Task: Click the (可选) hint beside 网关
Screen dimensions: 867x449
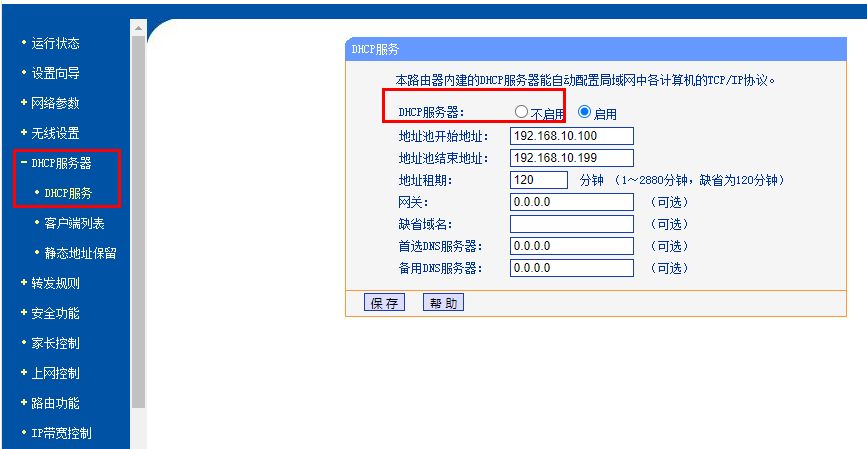Action: (x=669, y=202)
